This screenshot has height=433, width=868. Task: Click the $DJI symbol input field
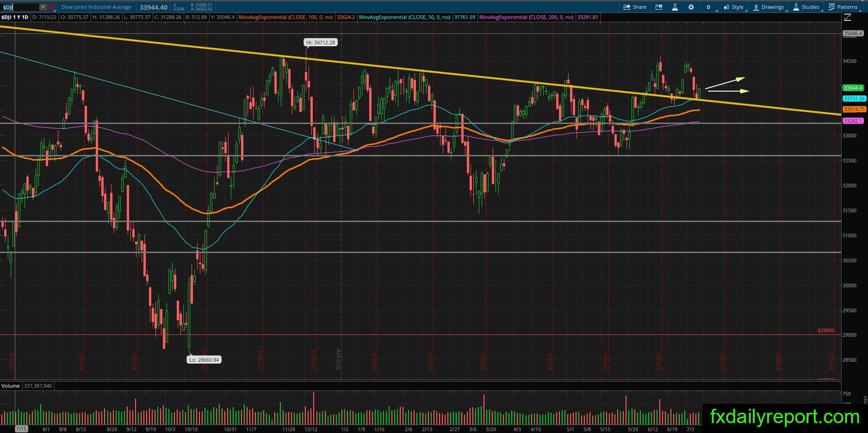point(20,7)
